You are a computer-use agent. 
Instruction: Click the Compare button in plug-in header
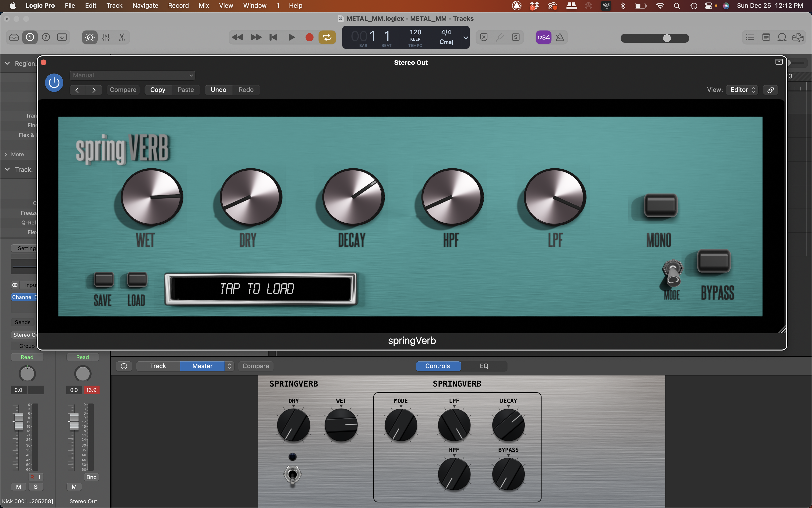pyautogui.click(x=123, y=90)
